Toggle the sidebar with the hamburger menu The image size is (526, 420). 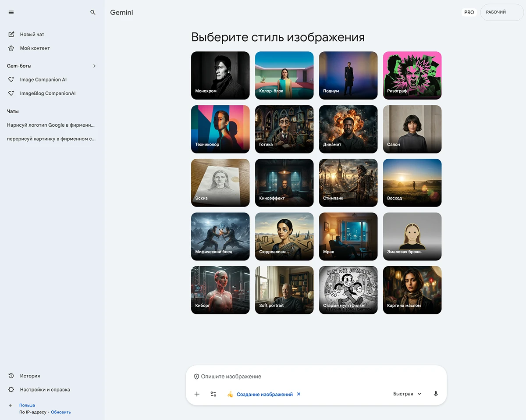coord(11,12)
